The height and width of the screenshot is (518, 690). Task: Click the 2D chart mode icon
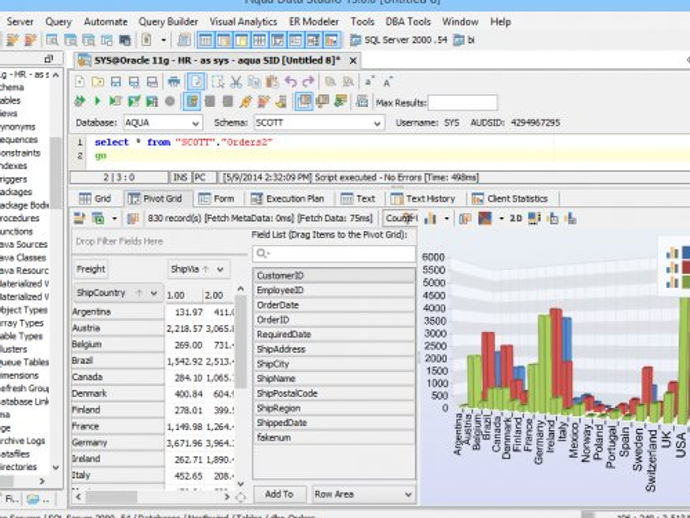point(515,218)
